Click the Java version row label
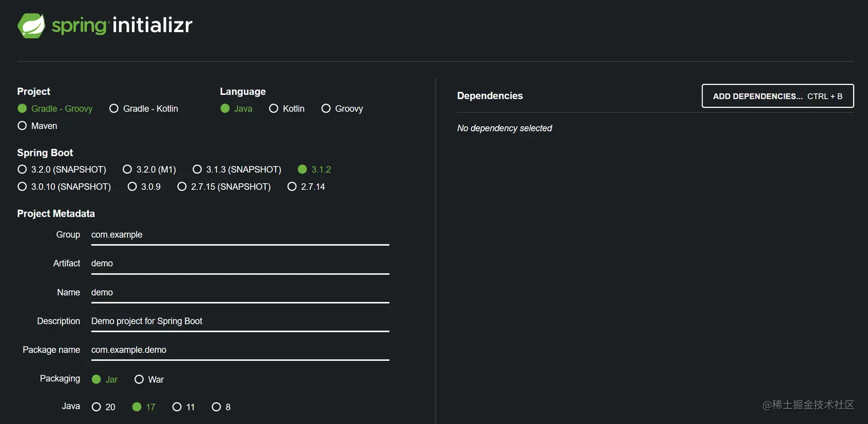 click(x=71, y=406)
